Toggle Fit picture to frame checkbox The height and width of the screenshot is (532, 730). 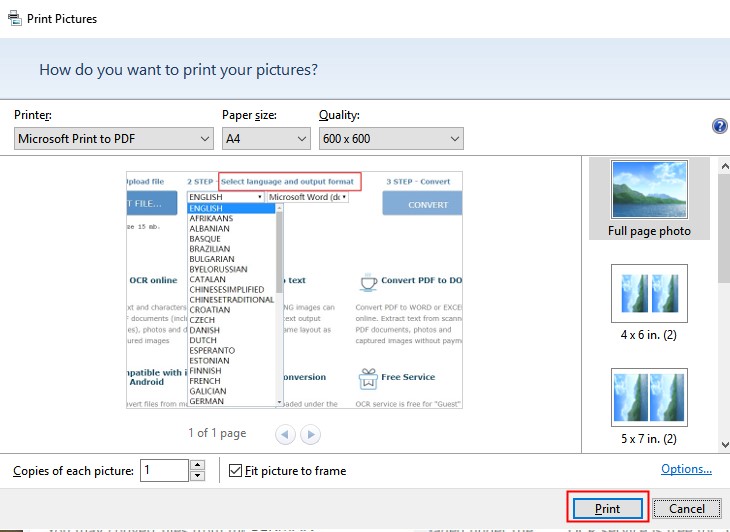click(236, 470)
